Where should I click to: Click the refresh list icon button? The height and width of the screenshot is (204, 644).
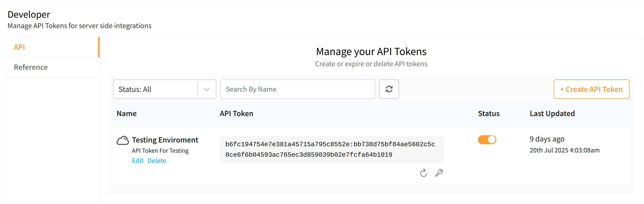[x=389, y=89]
